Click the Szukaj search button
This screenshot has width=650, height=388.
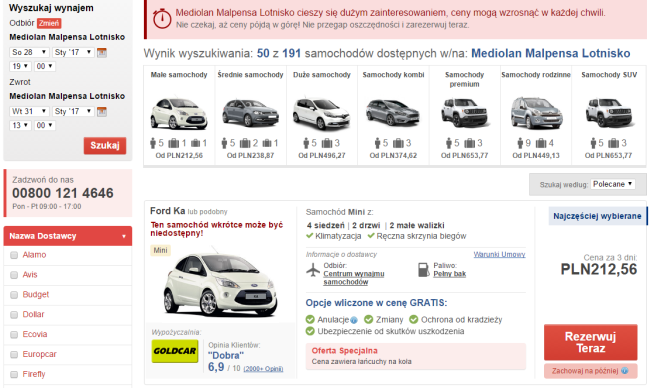(105, 146)
